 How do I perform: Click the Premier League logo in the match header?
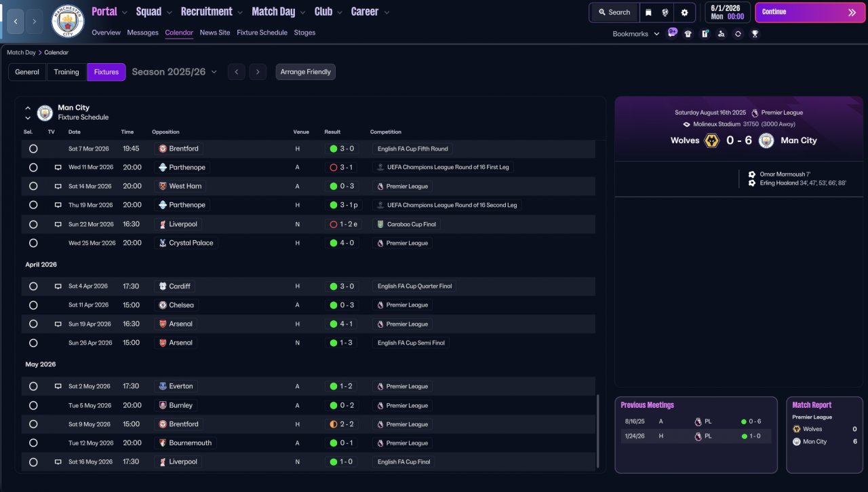coord(755,113)
